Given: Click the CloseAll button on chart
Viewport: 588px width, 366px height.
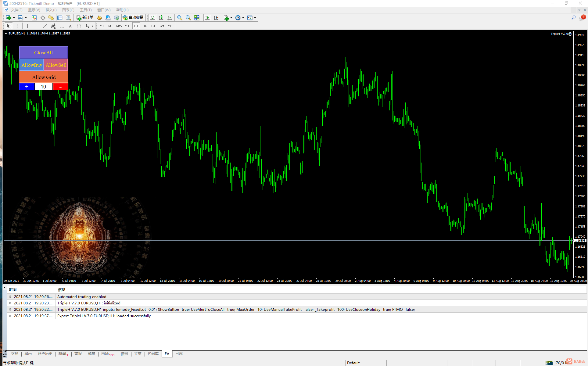Looking at the screenshot, I should tap(44, 52).
